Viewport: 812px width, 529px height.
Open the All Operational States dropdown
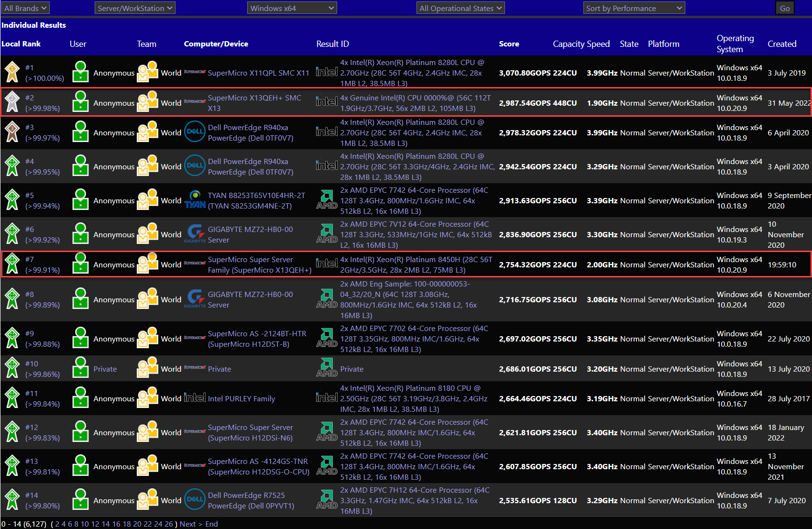click(x=461, y=8)
